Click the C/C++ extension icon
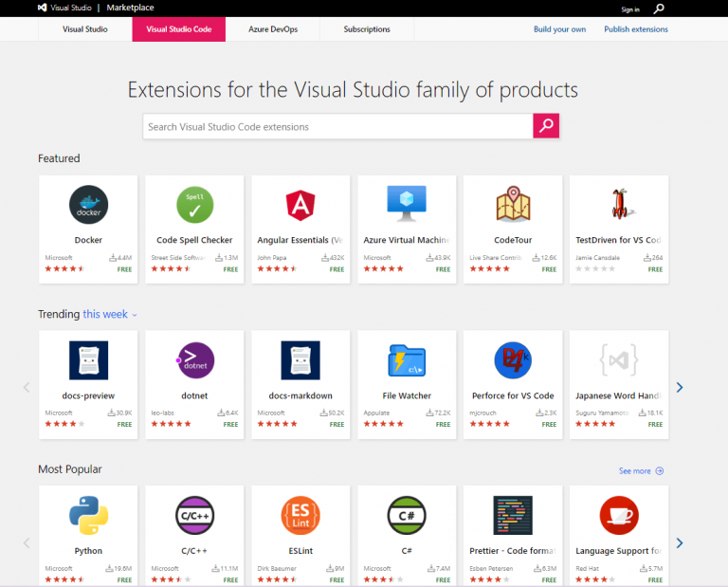 tap(194, 516)
